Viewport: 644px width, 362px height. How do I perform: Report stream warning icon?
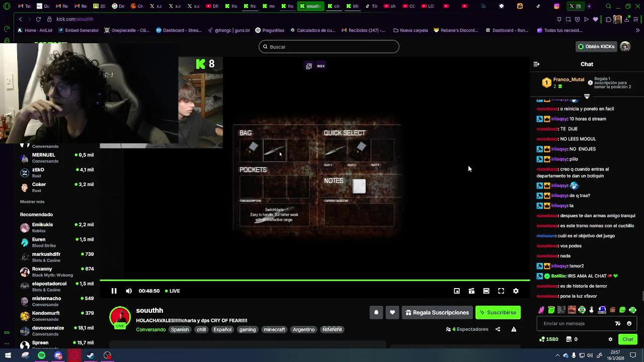514,329
